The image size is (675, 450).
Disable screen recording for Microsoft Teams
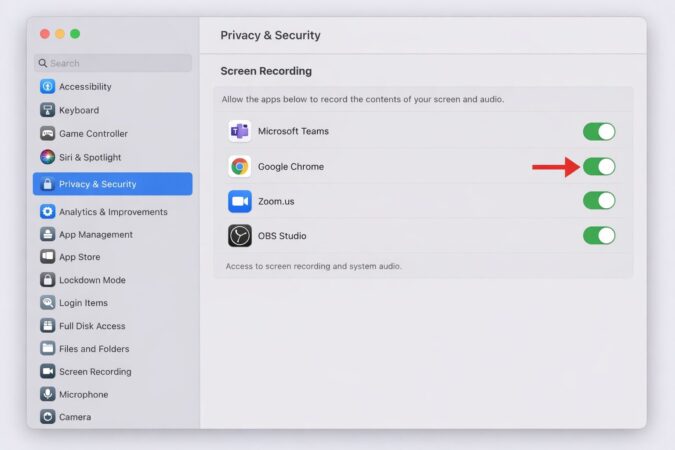pyautogui.click(x=599, y=131)
